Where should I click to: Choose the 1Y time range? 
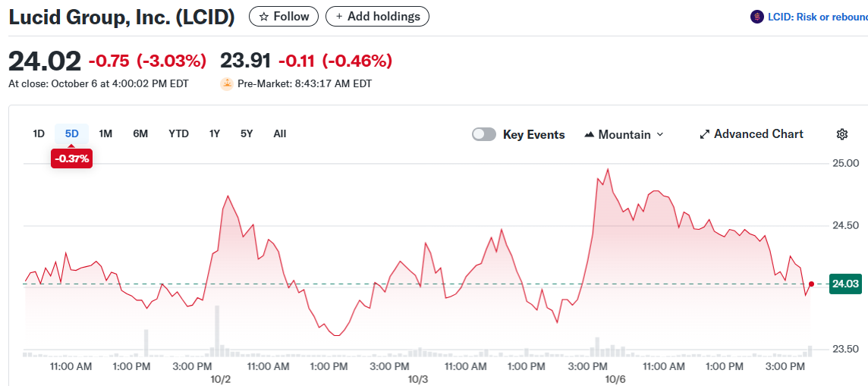[215, 133]
